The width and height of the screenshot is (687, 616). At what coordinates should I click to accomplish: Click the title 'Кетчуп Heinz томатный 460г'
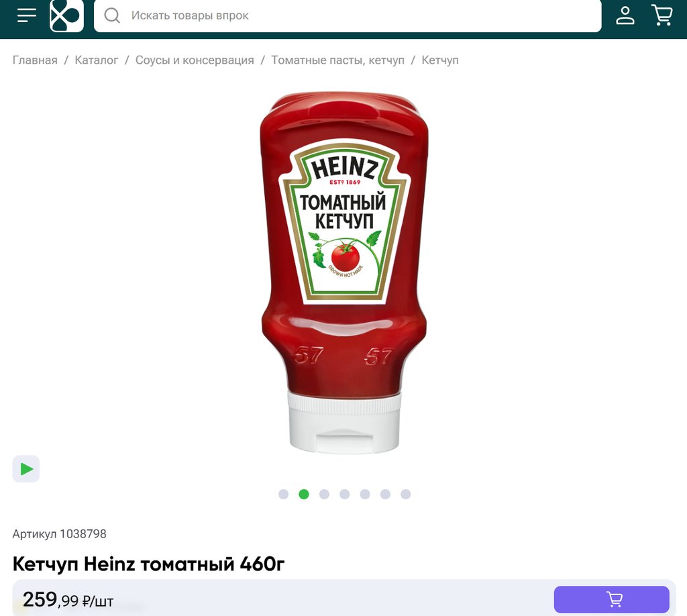(148, 564)
